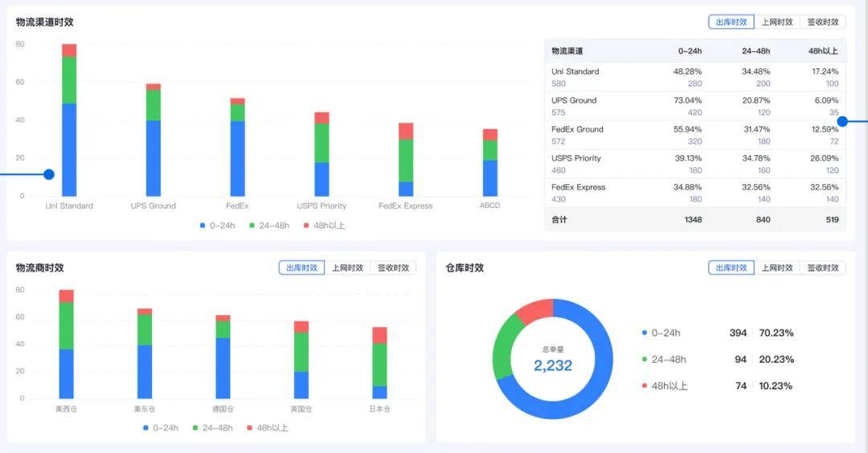
Task: Open 签收时效 tab in 物流渠道时效 panel
Action: point(823,22)
